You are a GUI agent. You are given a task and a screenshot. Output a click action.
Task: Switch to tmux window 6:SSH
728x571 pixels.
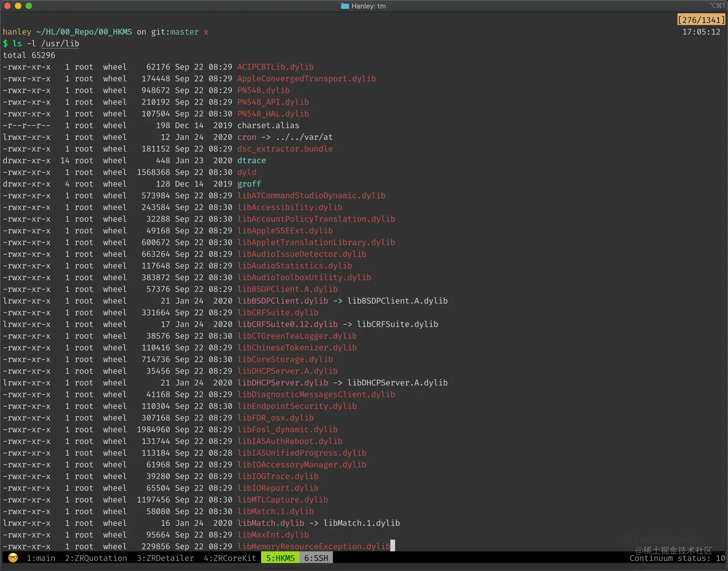coord(316,558)
